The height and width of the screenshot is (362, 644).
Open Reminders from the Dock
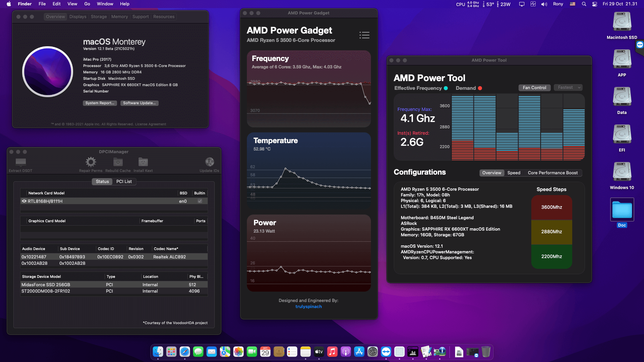292,352
